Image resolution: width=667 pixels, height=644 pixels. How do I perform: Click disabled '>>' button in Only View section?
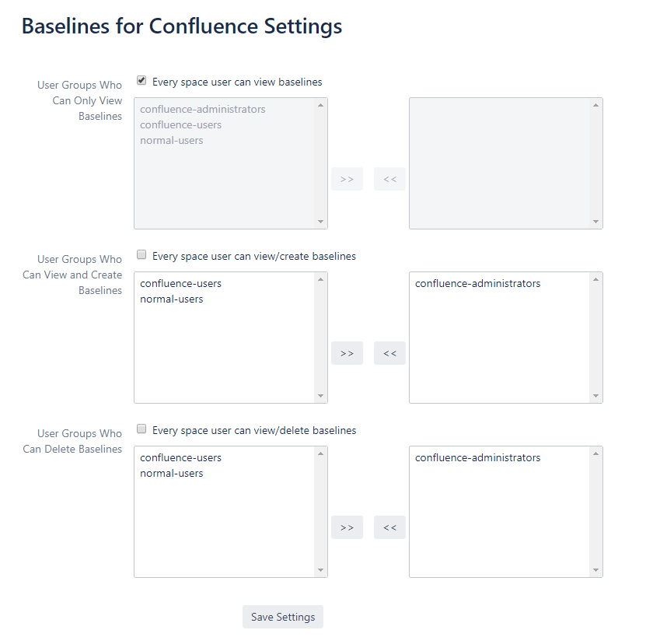click(x=347, y=179)
